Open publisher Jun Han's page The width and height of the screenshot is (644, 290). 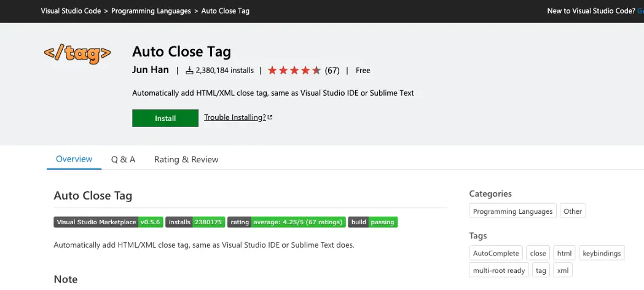tap(151, 70)
